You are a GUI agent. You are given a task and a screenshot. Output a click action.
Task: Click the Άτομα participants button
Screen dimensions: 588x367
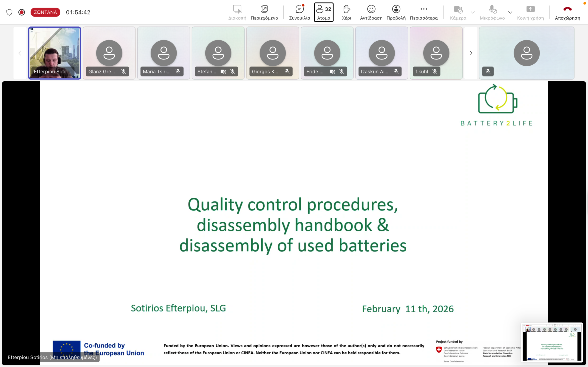323,12
